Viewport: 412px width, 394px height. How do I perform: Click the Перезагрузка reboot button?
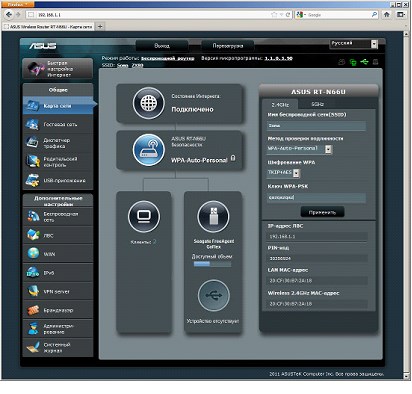click(x=228, y=46)
